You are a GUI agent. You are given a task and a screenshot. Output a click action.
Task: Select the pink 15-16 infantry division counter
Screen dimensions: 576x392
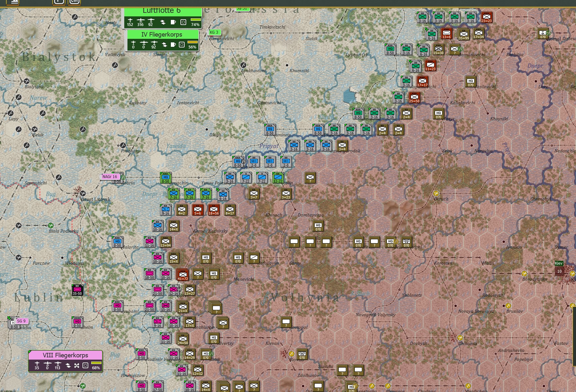(165, 306)
